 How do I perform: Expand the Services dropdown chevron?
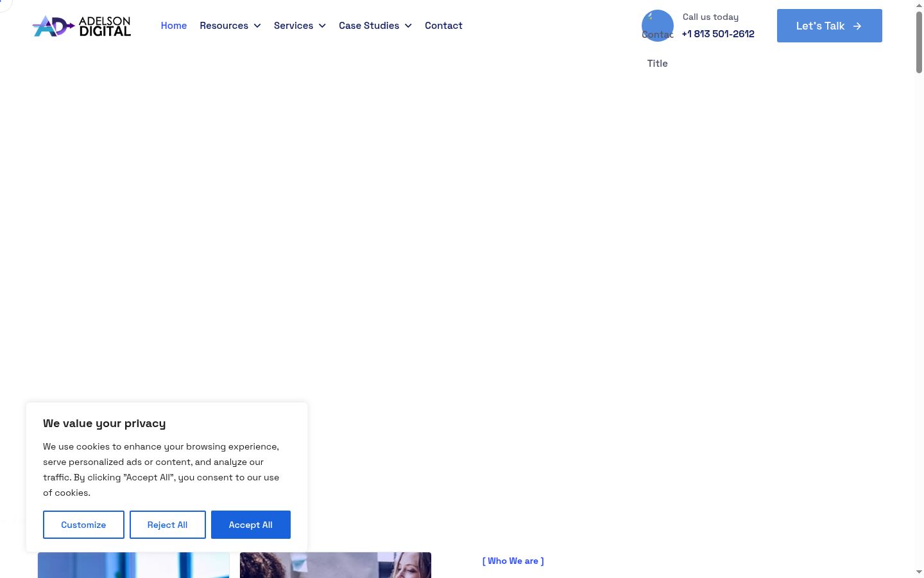tap(322, 26)
